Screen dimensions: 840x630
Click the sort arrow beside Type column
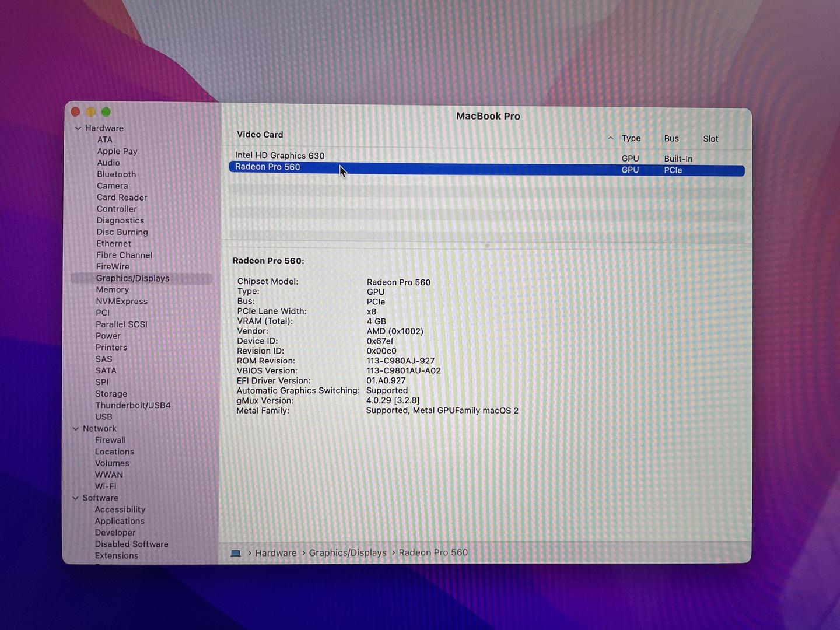point(611,138)
